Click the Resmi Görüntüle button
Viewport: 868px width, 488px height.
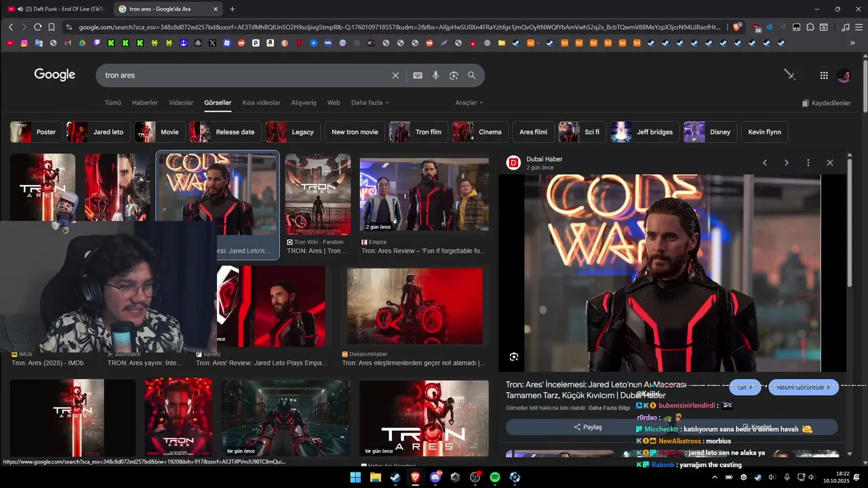(804, 387)
